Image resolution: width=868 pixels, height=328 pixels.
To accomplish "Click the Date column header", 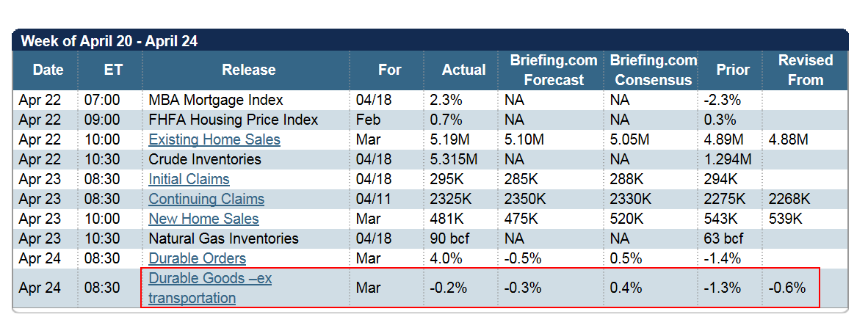I will pyautogui.click(x=48, y=70).
